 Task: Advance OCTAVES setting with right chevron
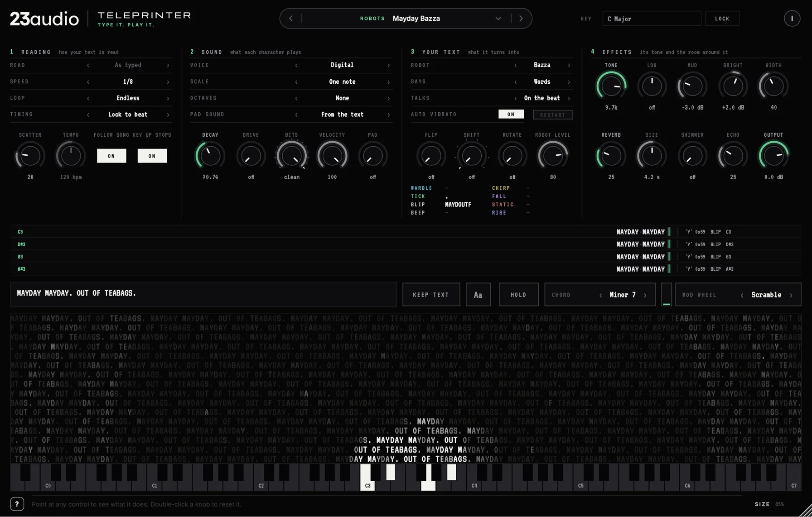(x=388, y=98)
